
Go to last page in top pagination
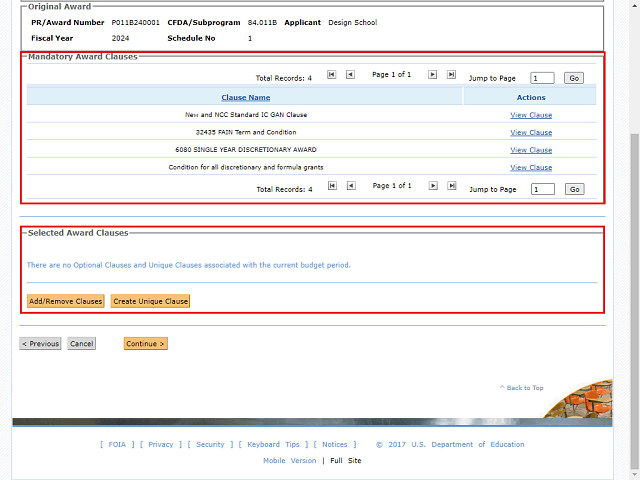pyautogui.click(x=451, y=75)
